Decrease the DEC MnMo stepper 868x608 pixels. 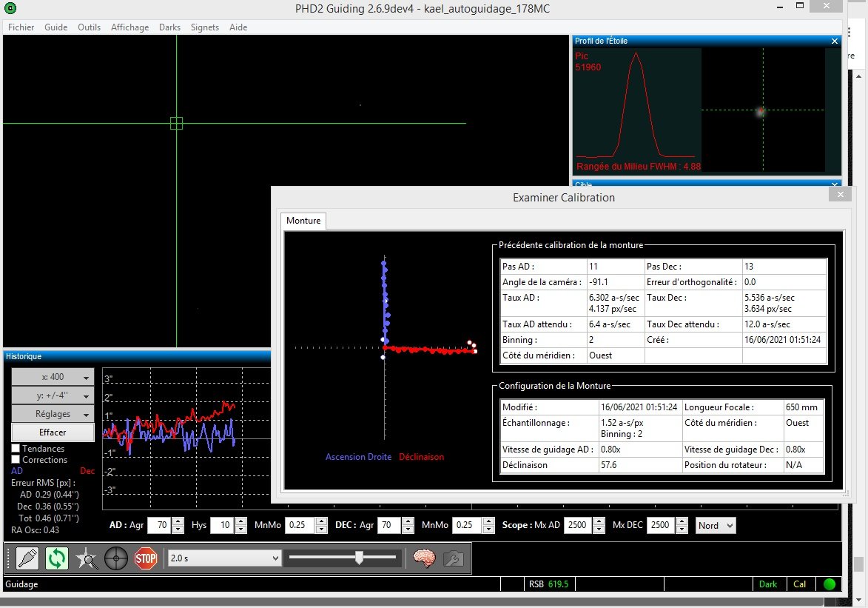click(x=489, y=530)
